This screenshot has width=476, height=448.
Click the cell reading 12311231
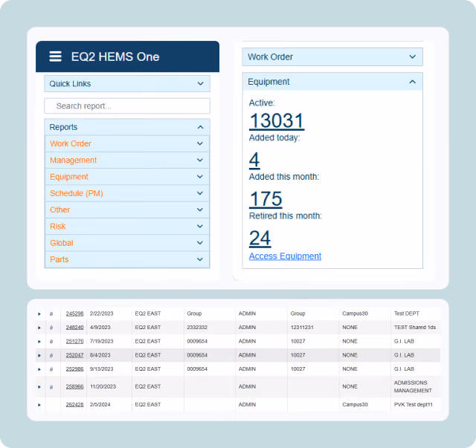click(302, 328)
